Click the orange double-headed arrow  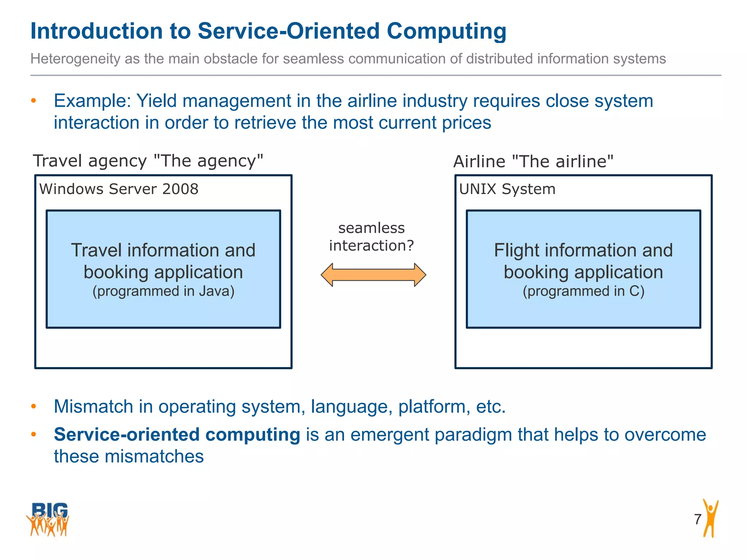pos(373,275)
